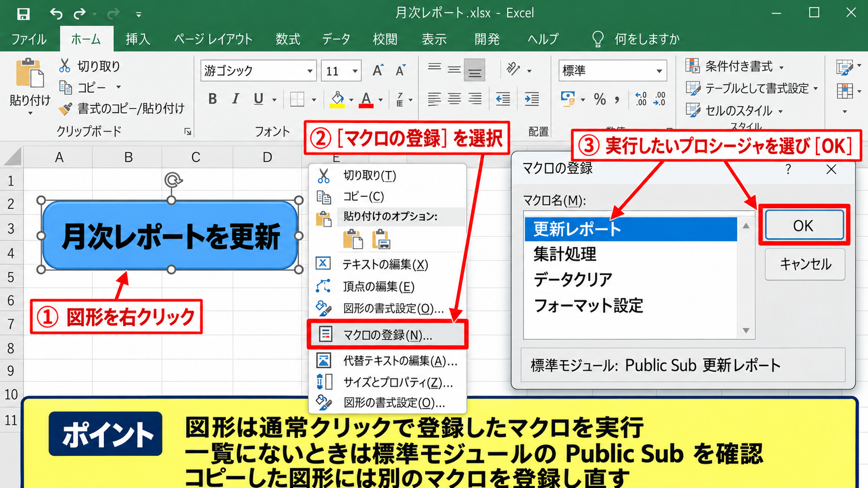Expand the 標準 number format dropdown
Image resolution: width=868 pixels, height=488 pixels.
659,71
